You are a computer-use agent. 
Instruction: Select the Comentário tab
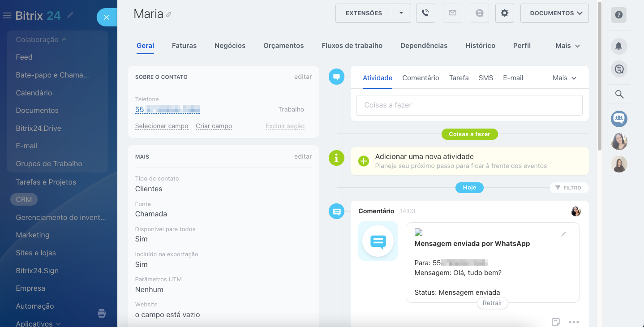tap(421, 78)
